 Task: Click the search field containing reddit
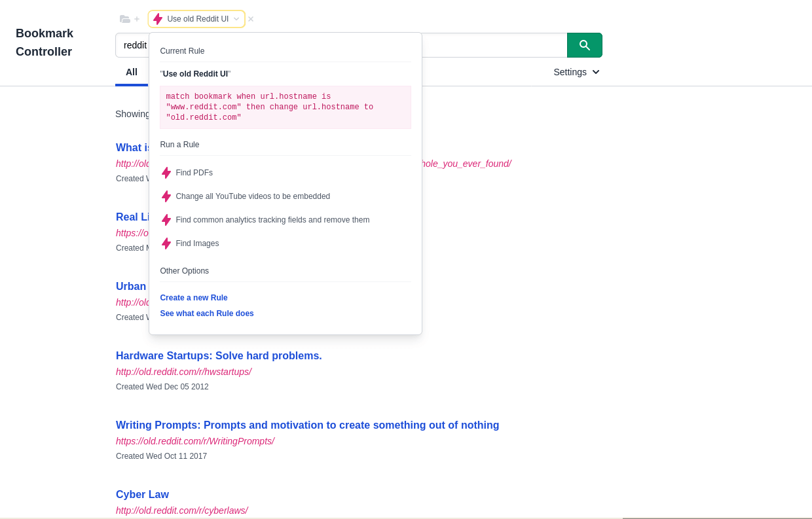[x=135, y=45]
